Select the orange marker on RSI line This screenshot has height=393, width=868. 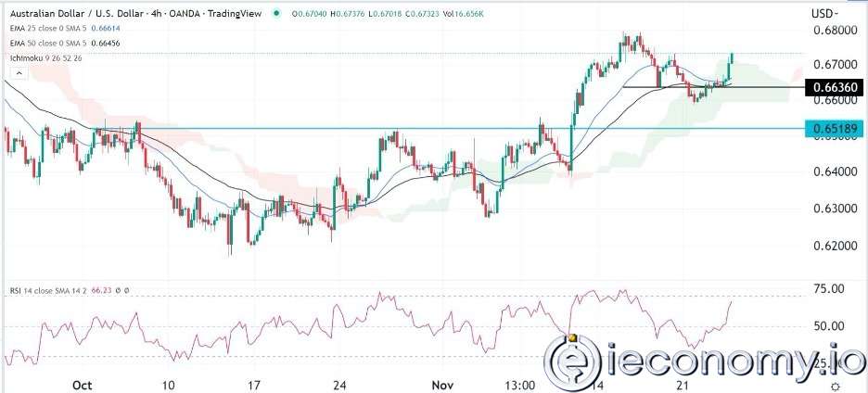pos(572,336)
